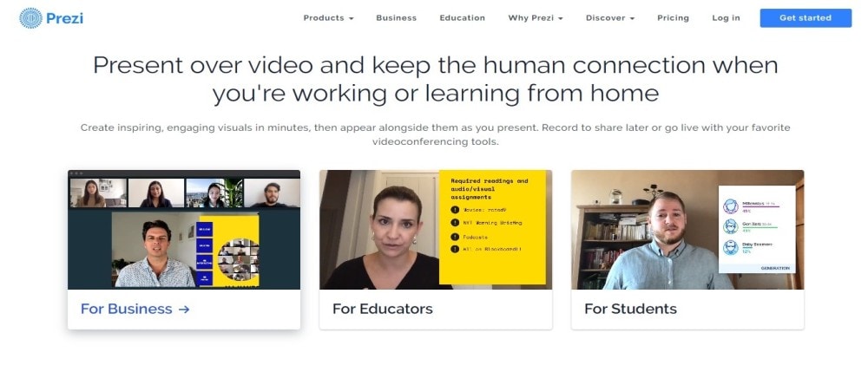Click the Millennials avatar icon in student slide

click(x=730, y=206)
